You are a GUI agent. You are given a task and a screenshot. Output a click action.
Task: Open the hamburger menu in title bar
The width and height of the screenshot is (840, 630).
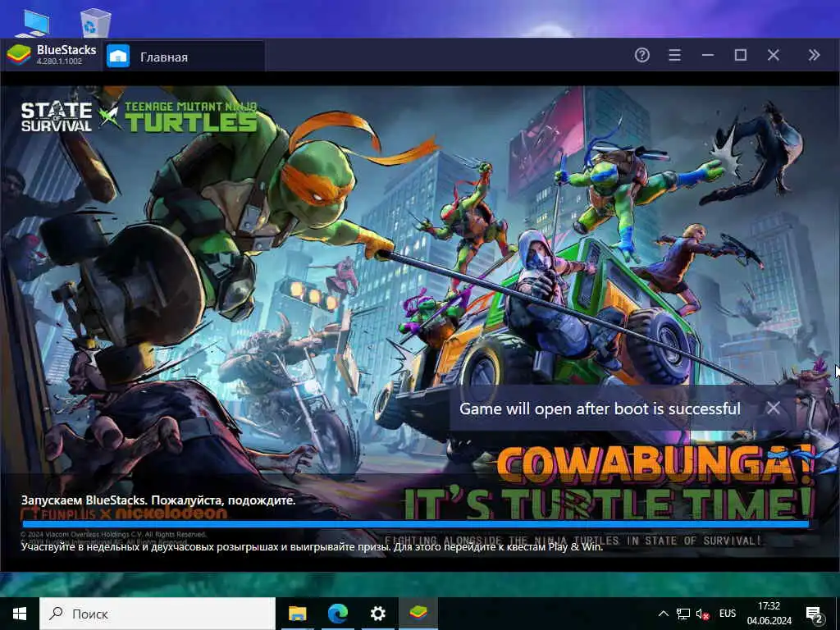(x=674, y=55)
